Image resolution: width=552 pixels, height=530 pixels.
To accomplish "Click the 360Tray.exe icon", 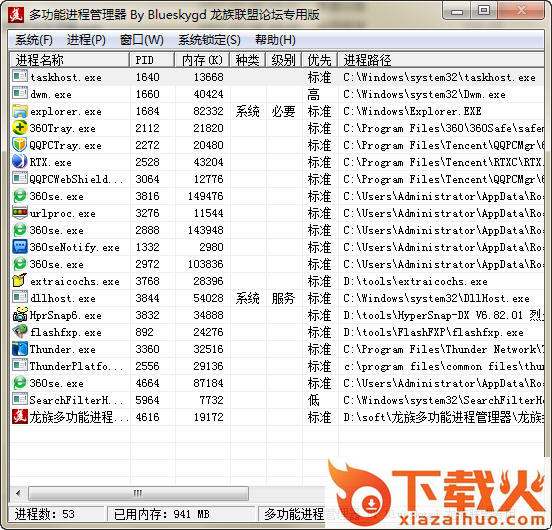I will 20,128.
